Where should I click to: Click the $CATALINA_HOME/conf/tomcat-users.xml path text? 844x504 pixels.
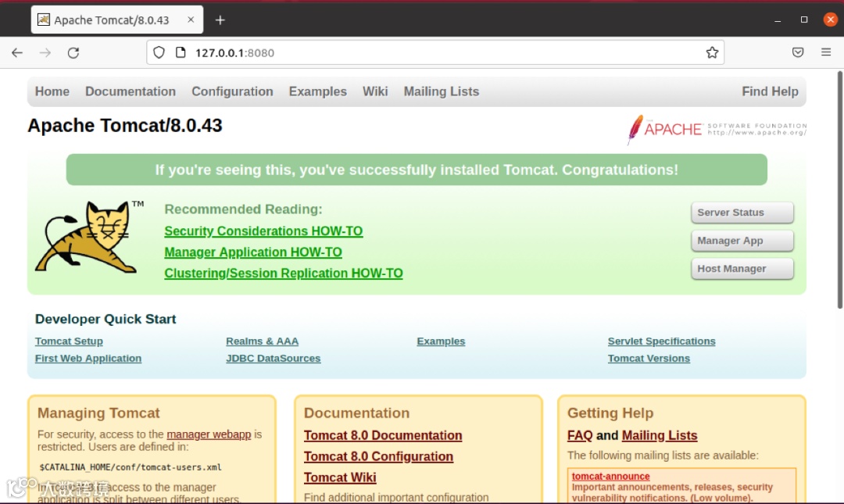click(131, 467)
